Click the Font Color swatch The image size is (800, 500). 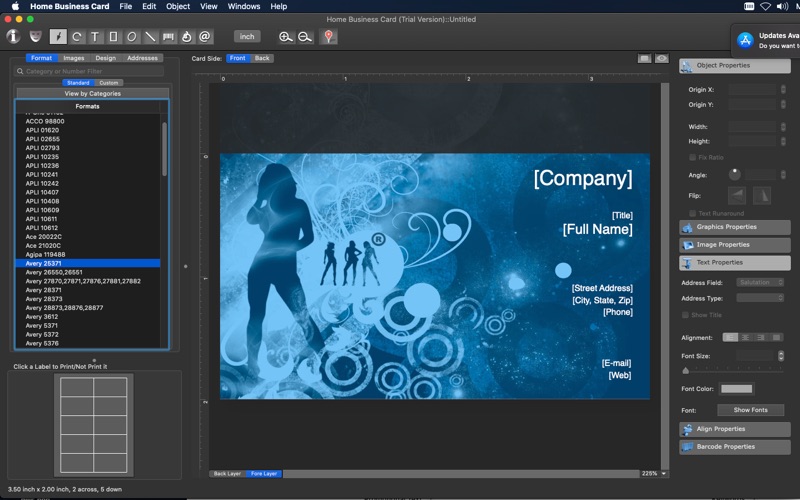tap(736, 388)
